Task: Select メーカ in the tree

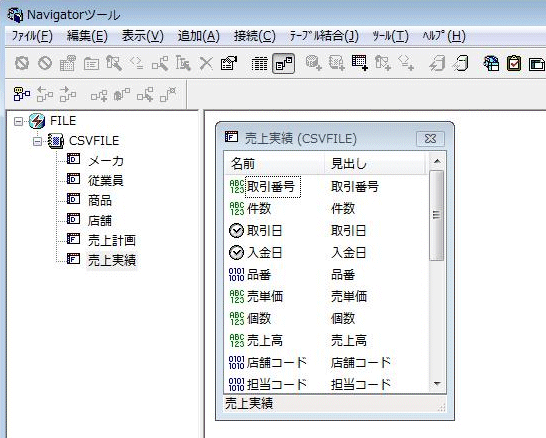Action: tap(106, 161)
